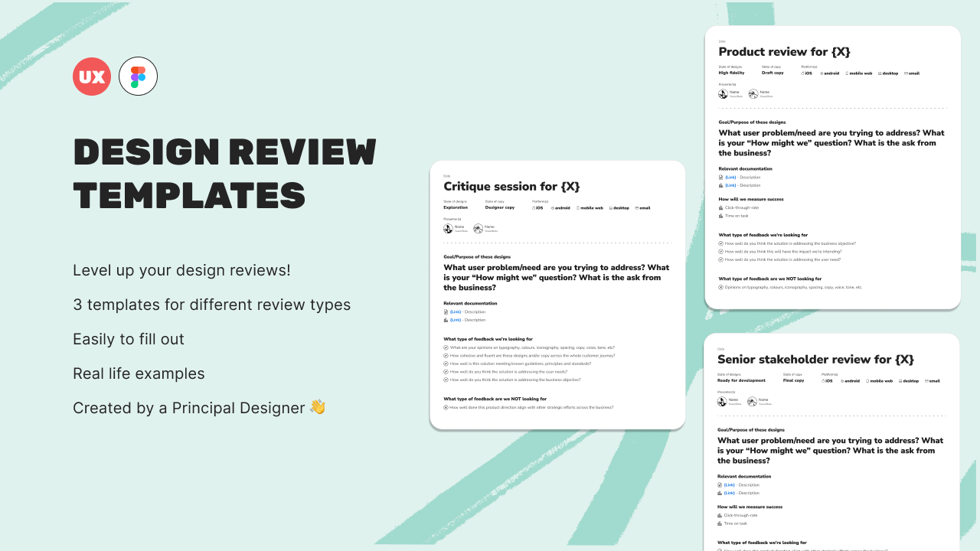Click the document icon beside first Link on Product review
This screenshot has width=980, height=551.
[x=720, y=177]
